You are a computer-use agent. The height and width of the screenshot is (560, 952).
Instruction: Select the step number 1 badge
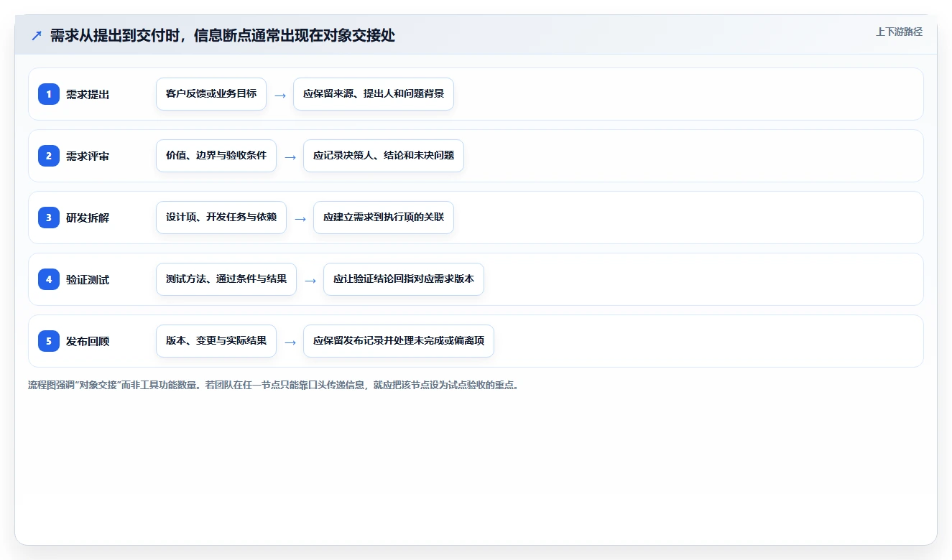tap(49, 94)
